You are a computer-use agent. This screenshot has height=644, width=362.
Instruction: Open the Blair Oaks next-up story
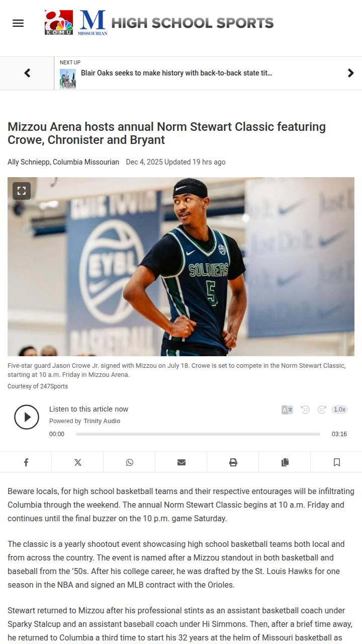[176, 73]
